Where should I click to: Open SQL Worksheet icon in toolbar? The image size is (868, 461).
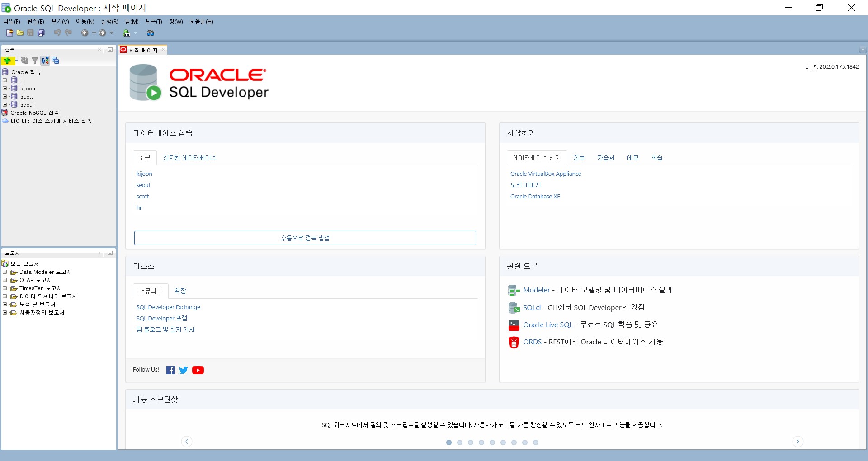click(127, 33)
